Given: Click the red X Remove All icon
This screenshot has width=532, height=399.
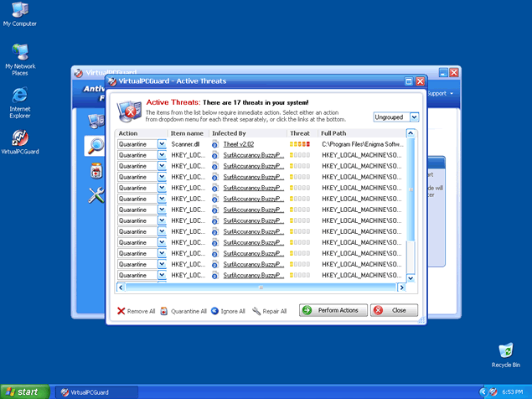Looking at the screenshot, I should [x=121, y=311].
